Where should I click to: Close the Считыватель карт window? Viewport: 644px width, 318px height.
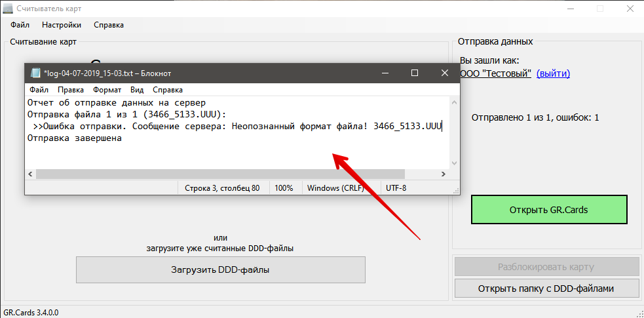[x=630, y=9]
